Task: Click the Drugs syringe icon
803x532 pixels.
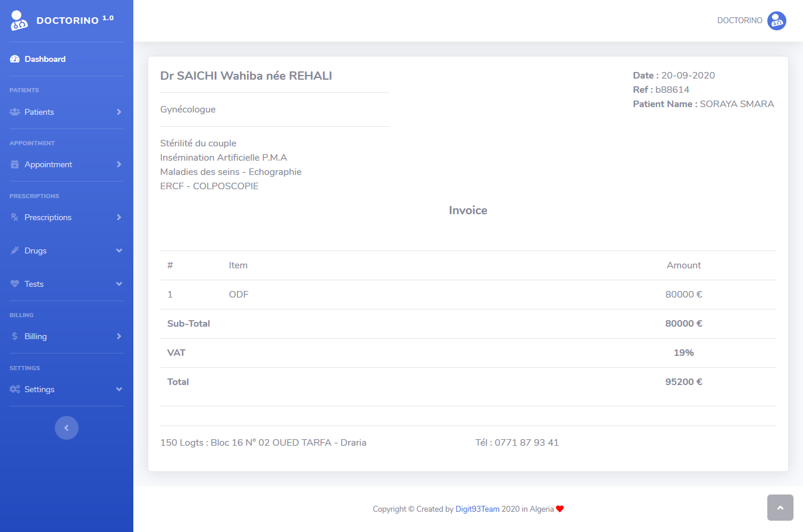Action: (15, 251)
